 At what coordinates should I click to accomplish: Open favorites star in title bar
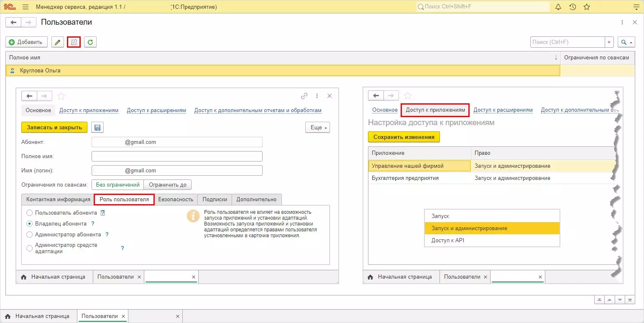(587, 7)
